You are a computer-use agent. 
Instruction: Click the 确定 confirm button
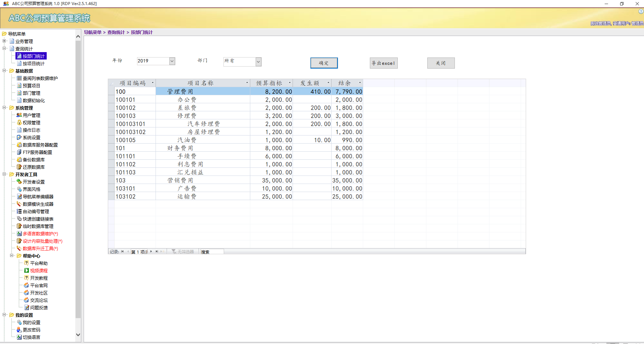pos(324,63)
